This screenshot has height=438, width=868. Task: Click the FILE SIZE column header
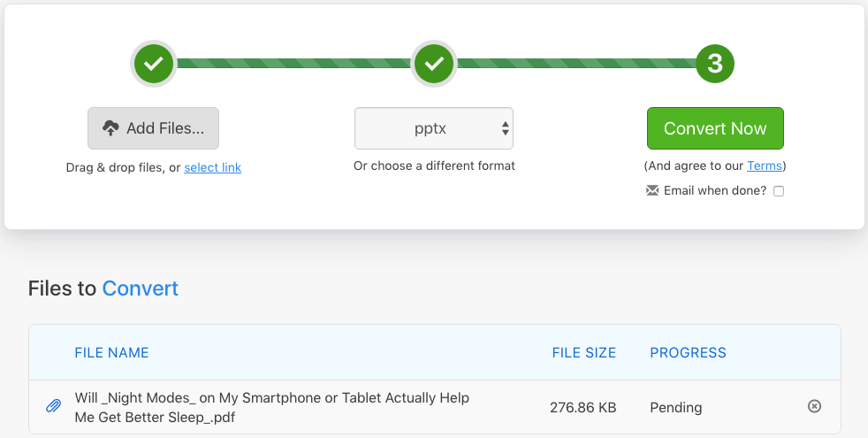(x=583, y=352)
